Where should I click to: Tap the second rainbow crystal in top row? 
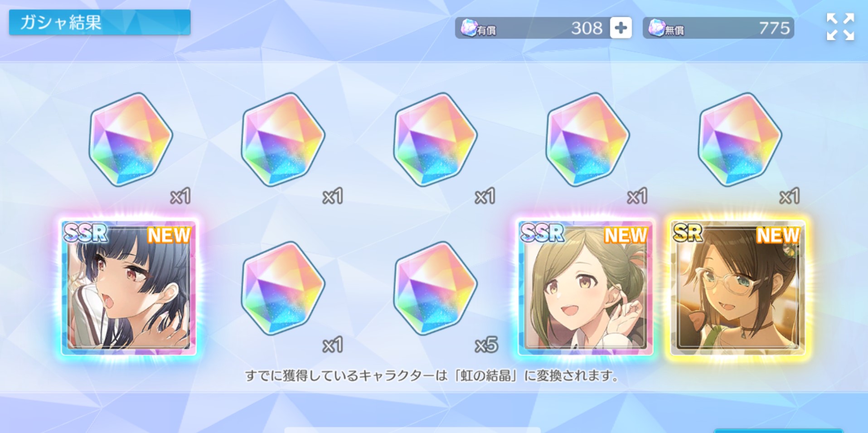pyautogui.click(x=283, y=140)
